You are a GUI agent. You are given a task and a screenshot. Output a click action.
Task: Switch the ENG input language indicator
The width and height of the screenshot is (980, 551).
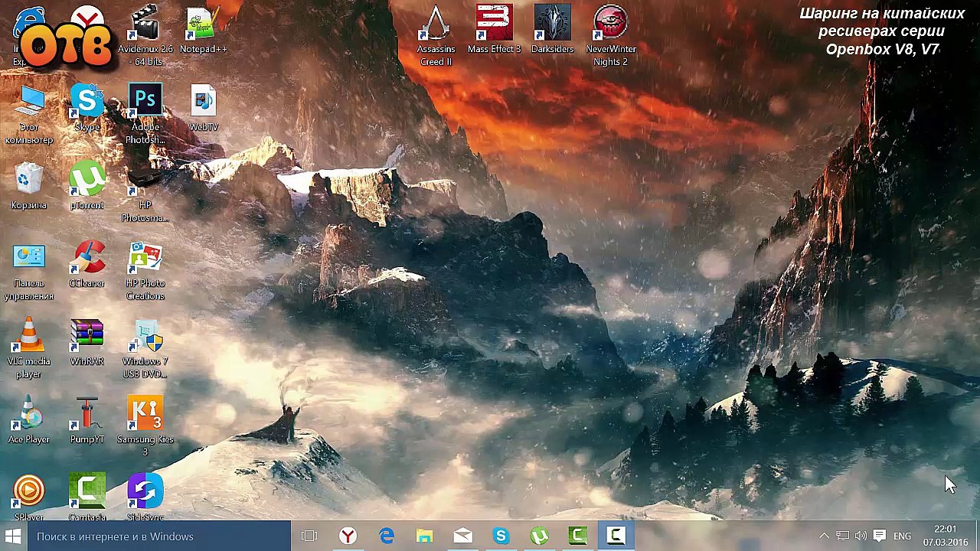[x=902, y=536]
